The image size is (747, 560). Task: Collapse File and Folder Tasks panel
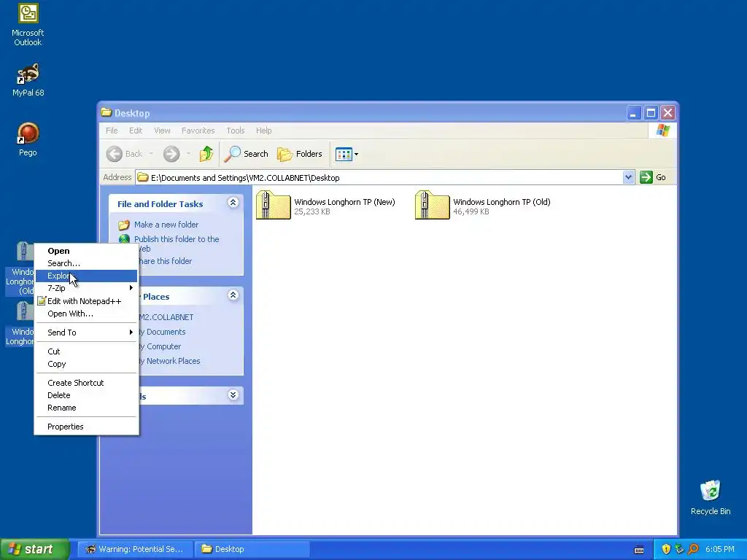coord(233,203)
